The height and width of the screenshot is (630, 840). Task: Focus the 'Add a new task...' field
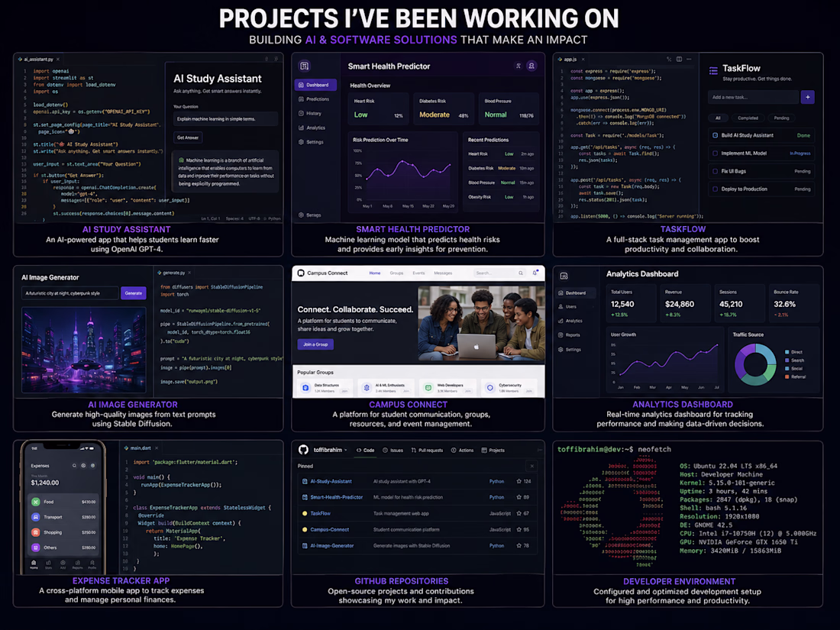click(753, 97)
